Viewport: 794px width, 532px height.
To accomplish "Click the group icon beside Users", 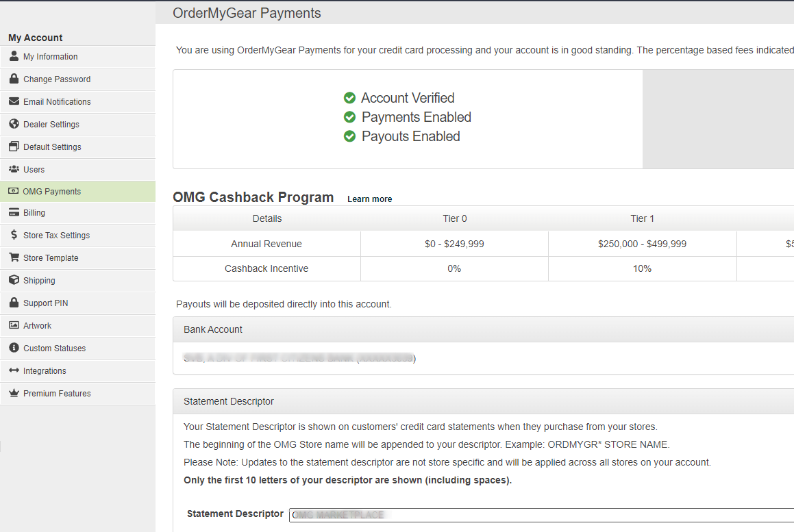I will [x=14, y=169].
